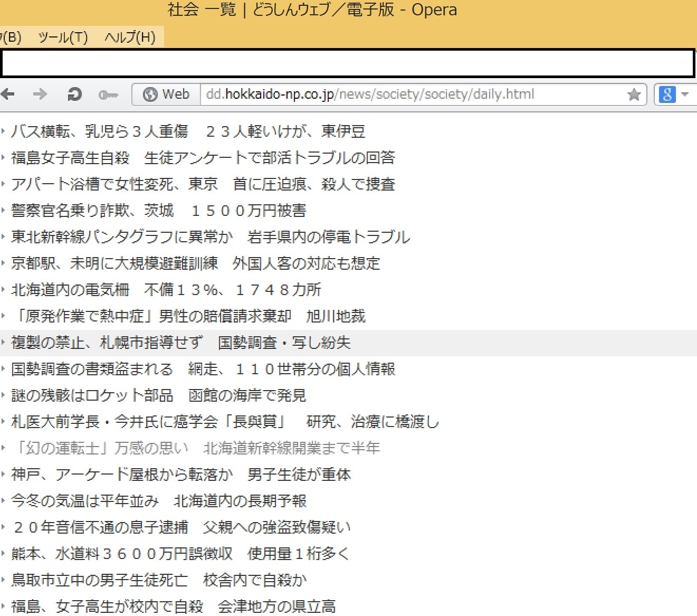Show site info via the Web globe badge
This screenshot has width=697, height=616.
166,94
